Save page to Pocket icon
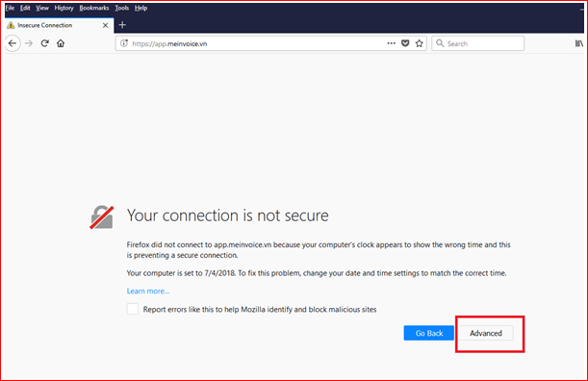Screen dimensions: 588x381 (405, 43)
